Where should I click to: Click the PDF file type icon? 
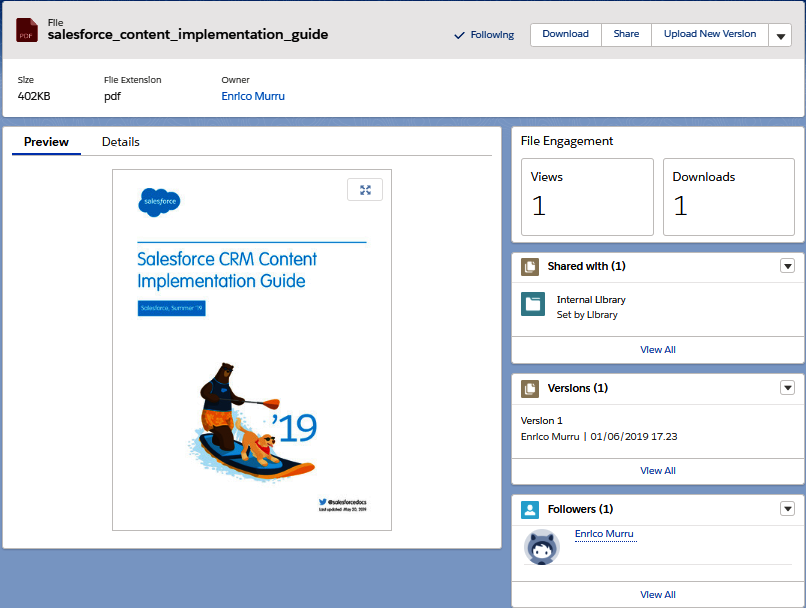pyautogui.click(x=27, y=30)
